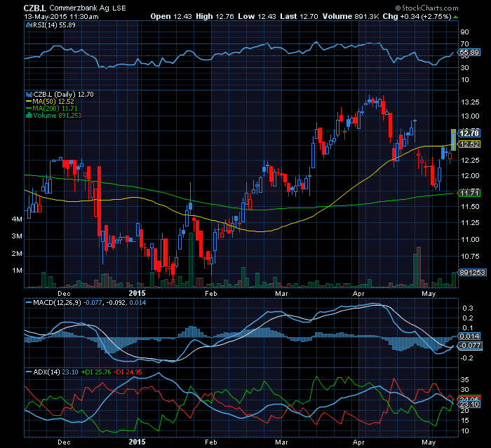This screenshot has height=448, width=491.
Task: Click the CZB.L ticker symbol title
Action: (x=35, y=8)
